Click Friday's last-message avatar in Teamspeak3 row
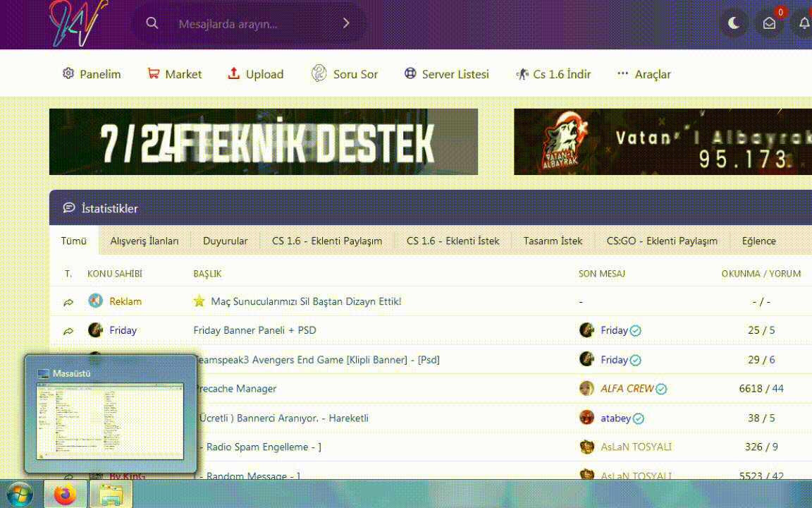 pos(586,358)
